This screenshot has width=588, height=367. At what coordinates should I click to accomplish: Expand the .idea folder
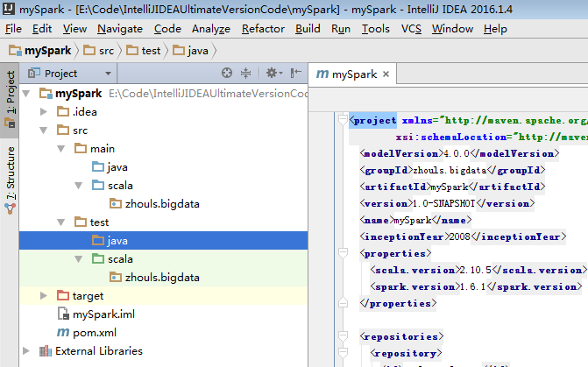[x=44, y=112]
